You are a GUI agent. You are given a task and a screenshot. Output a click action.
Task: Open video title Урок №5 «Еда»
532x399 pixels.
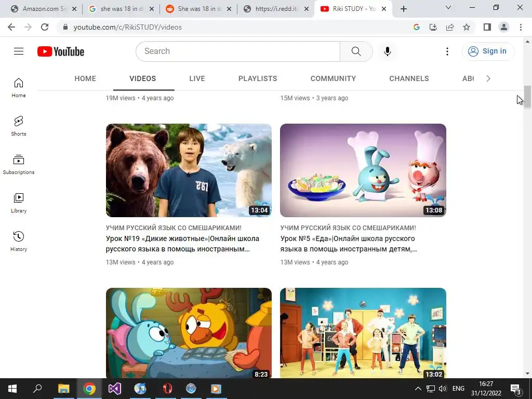coord(349,244)
